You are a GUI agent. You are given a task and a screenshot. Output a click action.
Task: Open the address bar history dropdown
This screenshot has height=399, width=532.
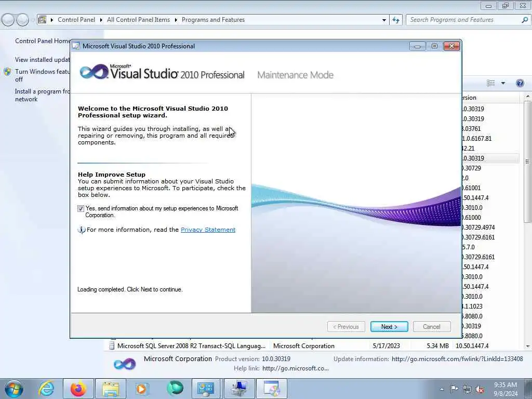click(x=384, y=20)
